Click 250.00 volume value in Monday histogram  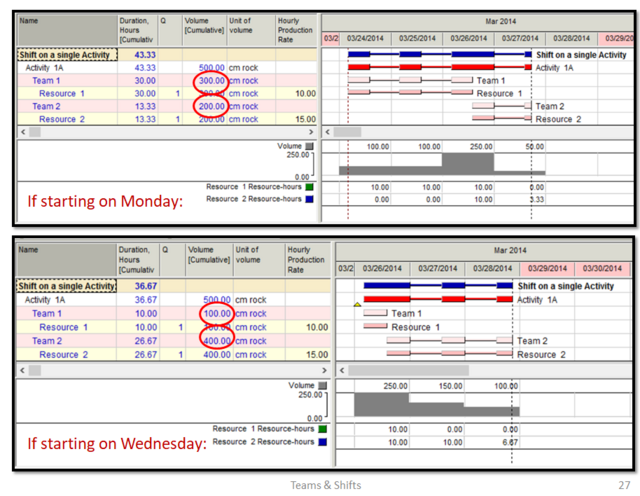pyautogui.click(x=481, y=147)
